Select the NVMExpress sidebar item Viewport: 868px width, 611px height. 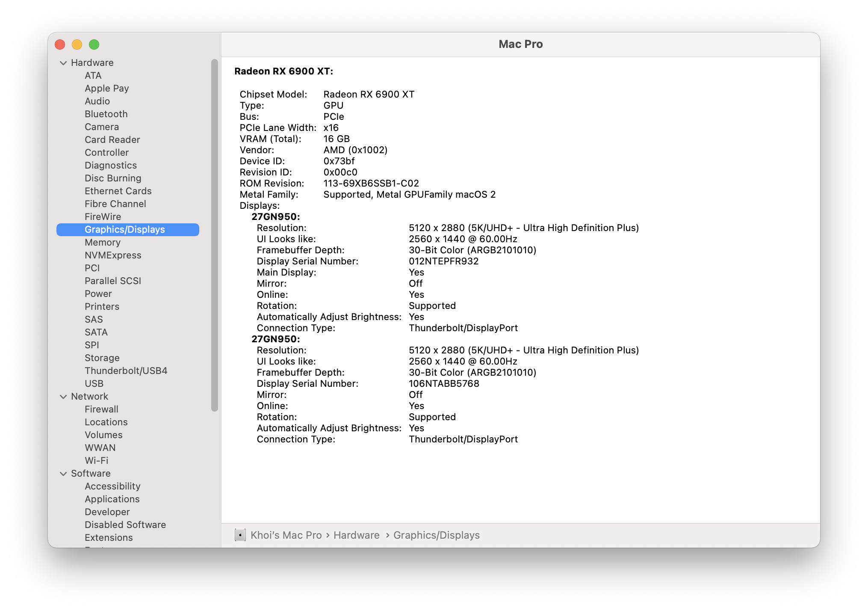(x=113, y=255)
